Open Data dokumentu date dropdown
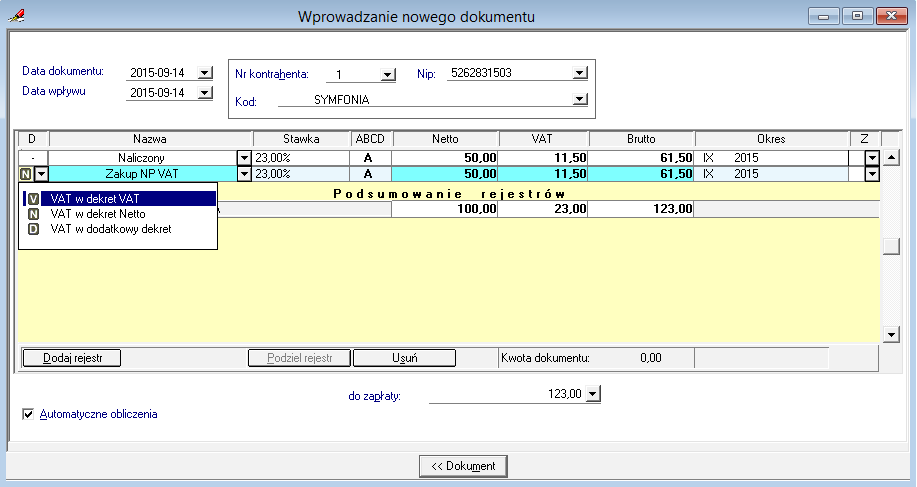 (x=205, y=73)
